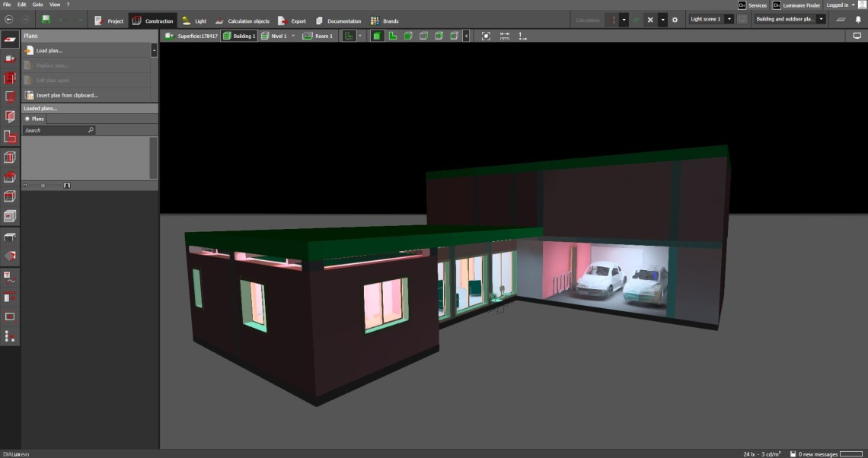Click Load plan button
868x458 pixels.
click(49, 50)
